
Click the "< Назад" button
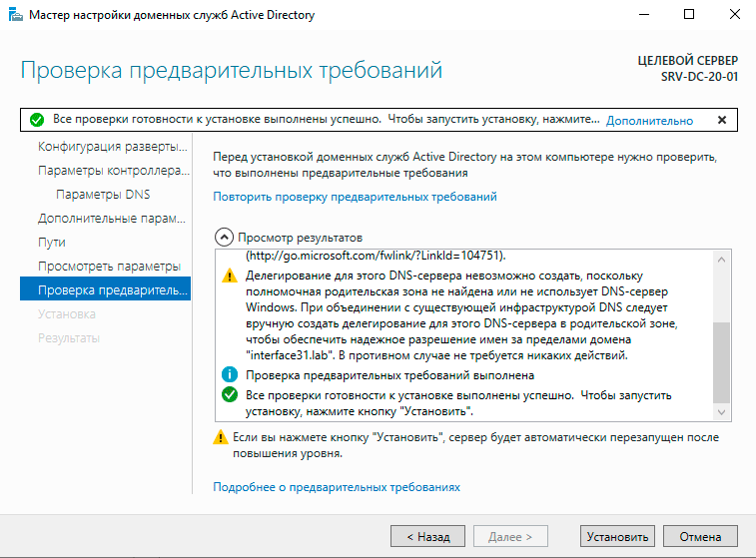pyautogui.click(x=427, y=536)
